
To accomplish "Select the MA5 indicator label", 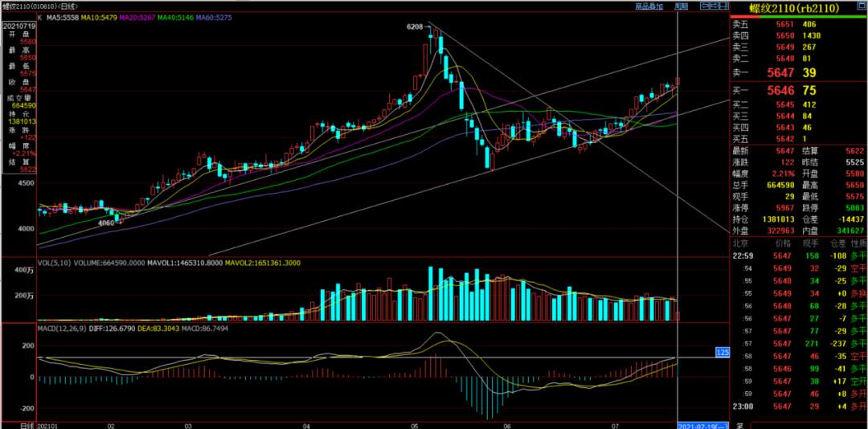I will point(63,17).
